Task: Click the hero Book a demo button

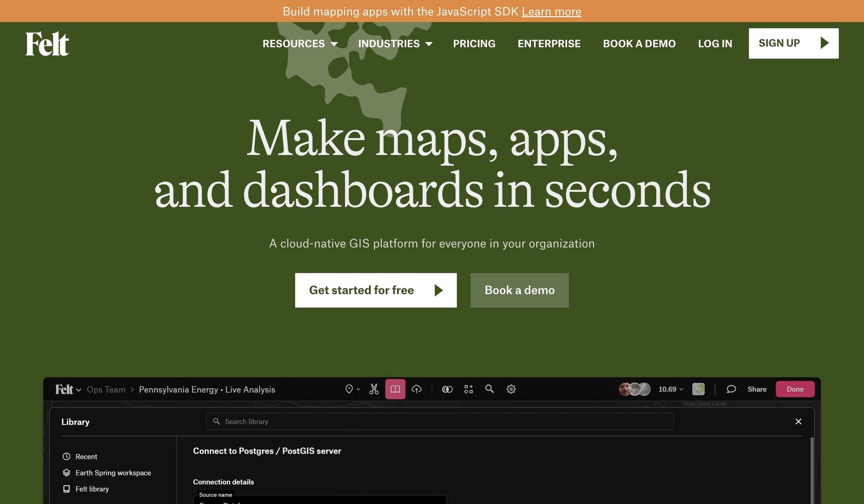Action: [x=519, y=290]
